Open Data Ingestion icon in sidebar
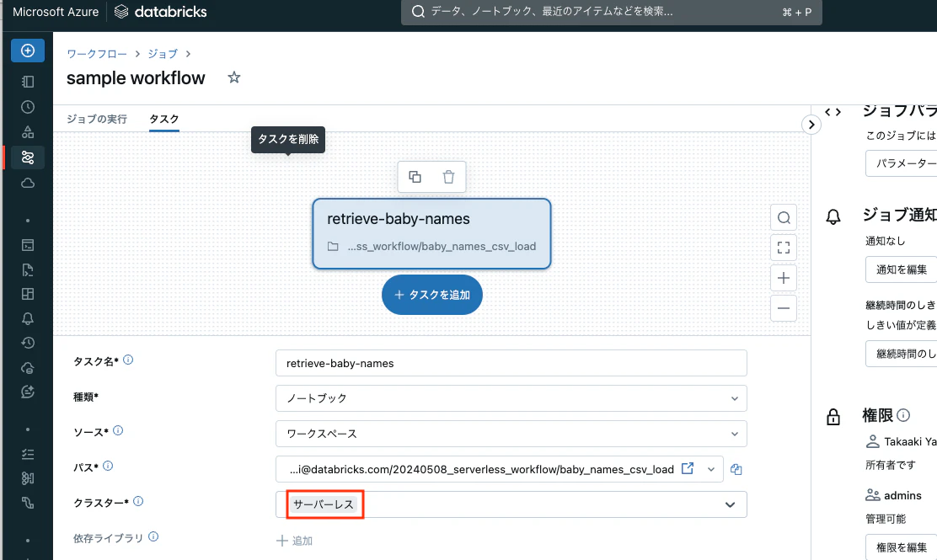Image resolution: width=937 pixels, height=560 pixels. 28,478
